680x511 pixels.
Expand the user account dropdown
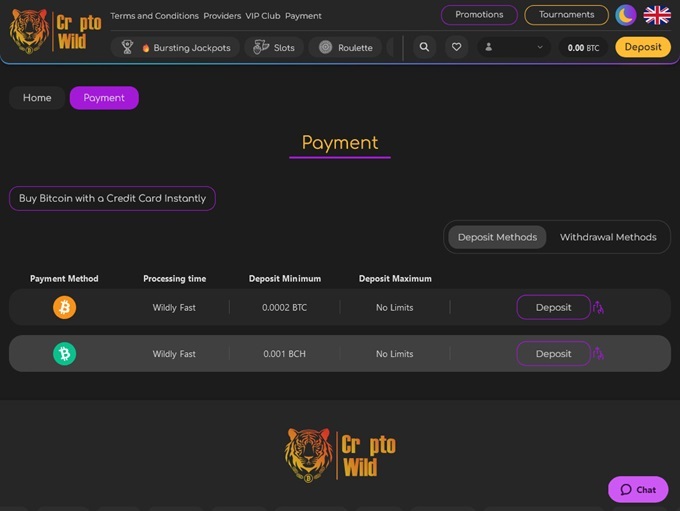tap(514, 47)
